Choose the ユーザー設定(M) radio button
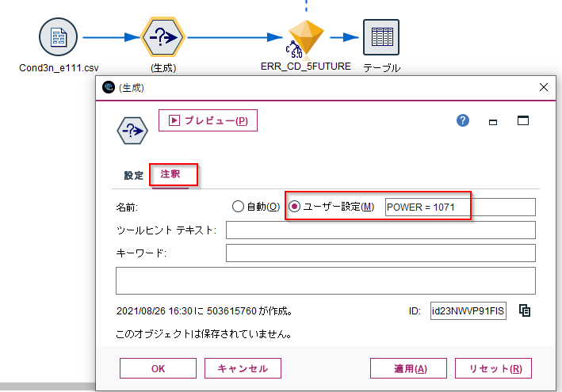Screen dimensions: 562x392 coord(295,207)
